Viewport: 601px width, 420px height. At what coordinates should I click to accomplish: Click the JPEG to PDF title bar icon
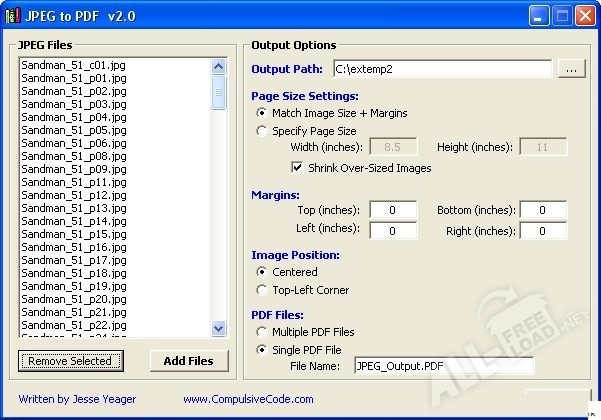(13, 15)
